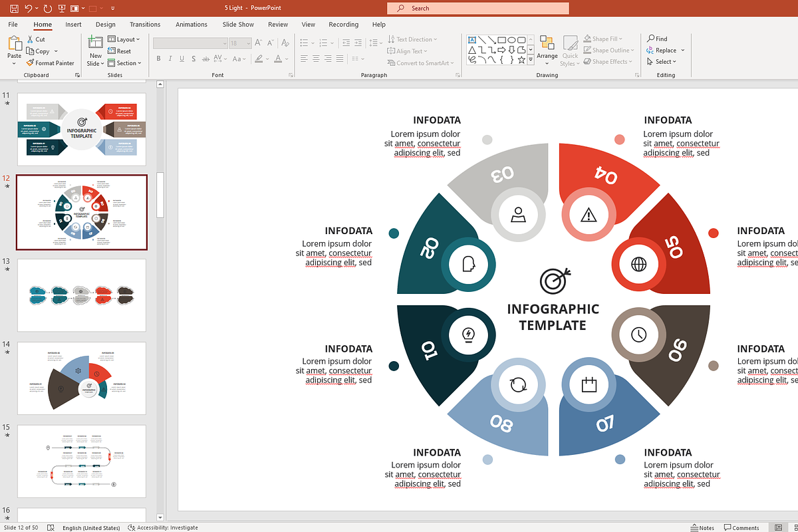The image size is (798, 532).
Task: Expand the shapes gallery More arrow
Action: 531,60
